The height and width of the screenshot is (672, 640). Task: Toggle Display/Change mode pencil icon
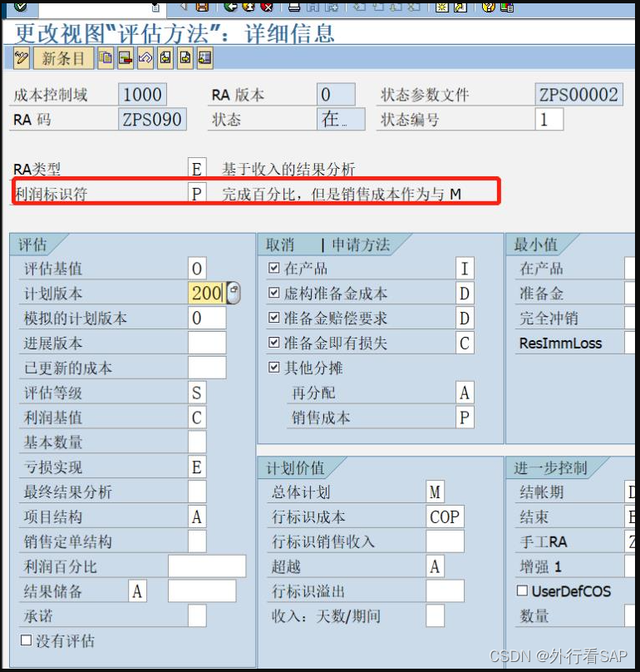(x=22, y=58)
